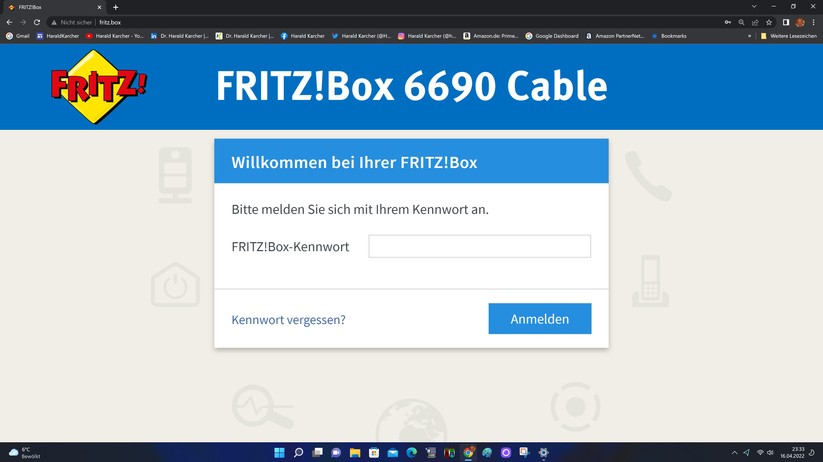The height and width of the screenshot is (462, 823).
Task: Click the browser forward arrow
Action: pyautogui.click(x=23, y=22)
